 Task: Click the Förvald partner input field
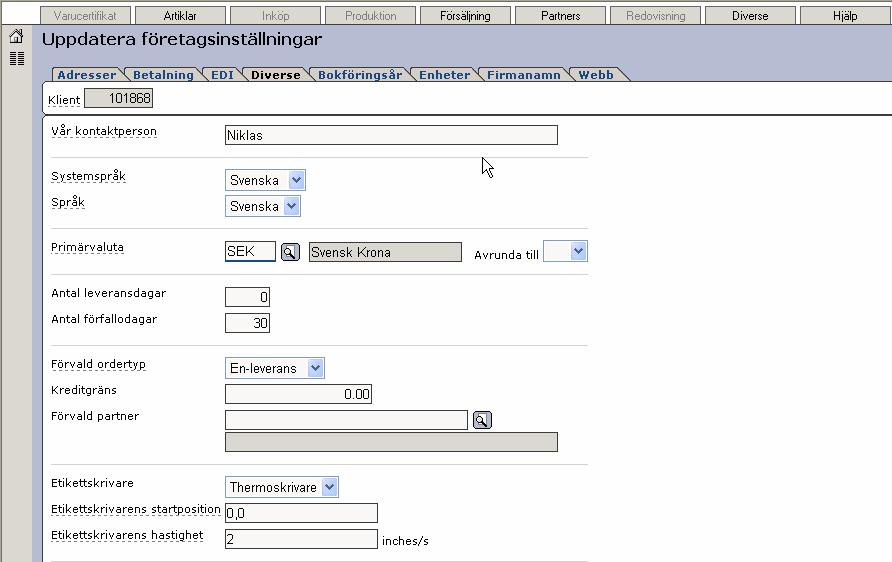pos(346,420)
